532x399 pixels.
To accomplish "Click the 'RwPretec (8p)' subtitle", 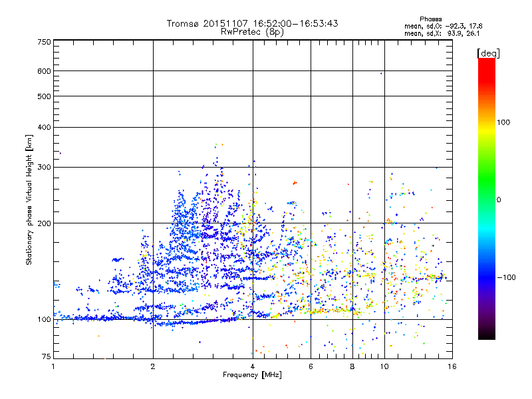I will (x=252, y=32).
